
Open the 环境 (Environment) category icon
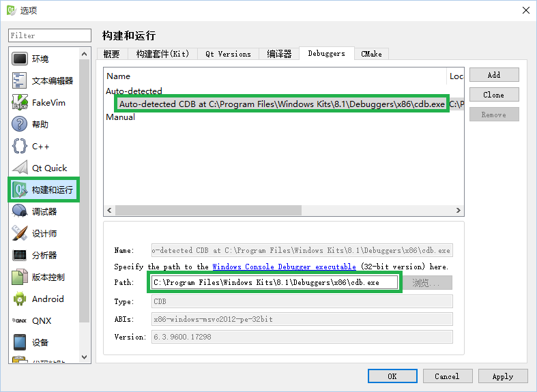coord(20,59)
